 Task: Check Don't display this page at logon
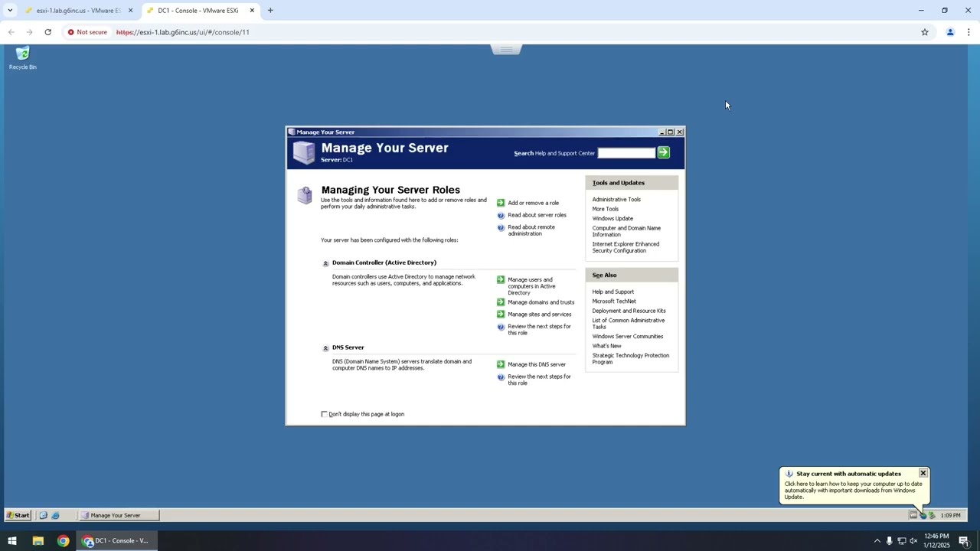pos(324,414)
